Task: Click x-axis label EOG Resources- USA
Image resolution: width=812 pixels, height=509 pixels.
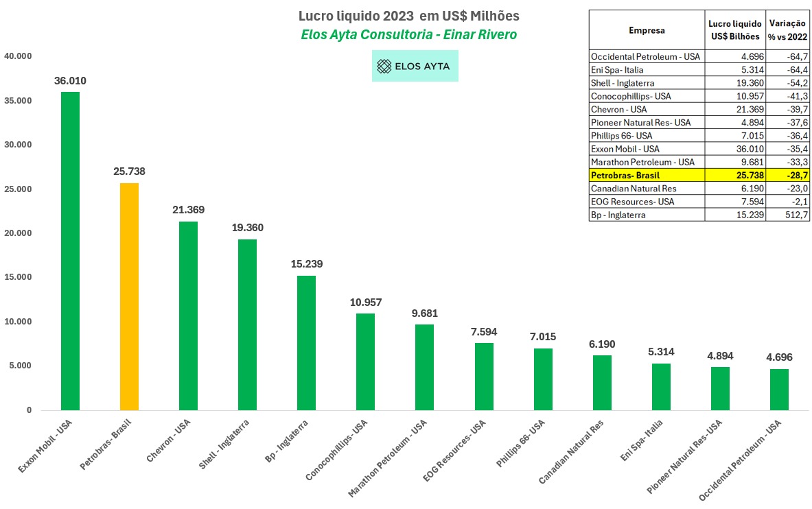Action: click(x=454, y=451)
